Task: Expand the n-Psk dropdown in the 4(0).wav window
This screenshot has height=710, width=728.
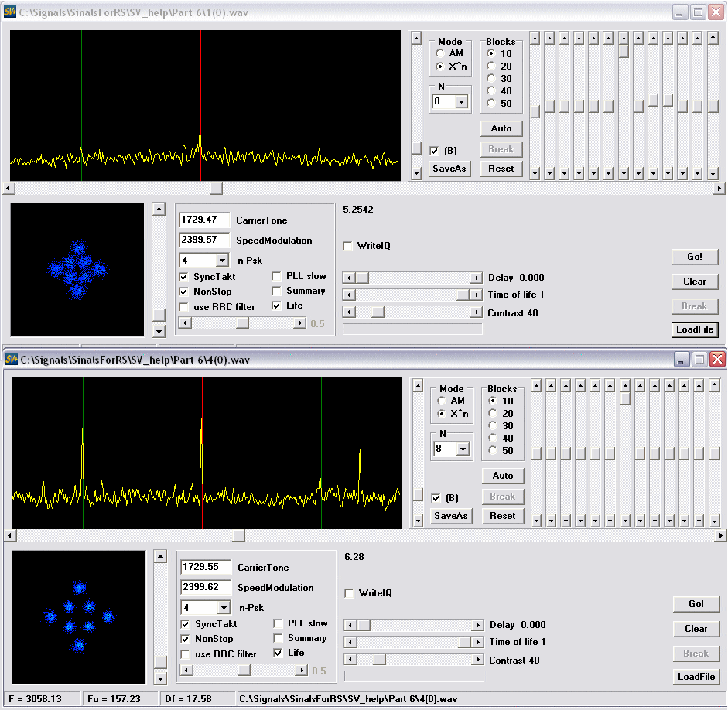Action: point(223,608)
